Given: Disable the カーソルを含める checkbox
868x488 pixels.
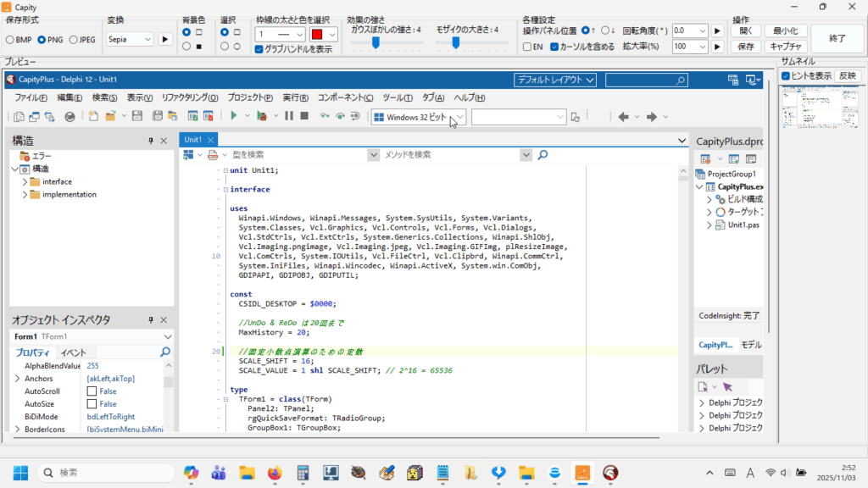Looking at the screenshot, I should click(x=554, y=47).
